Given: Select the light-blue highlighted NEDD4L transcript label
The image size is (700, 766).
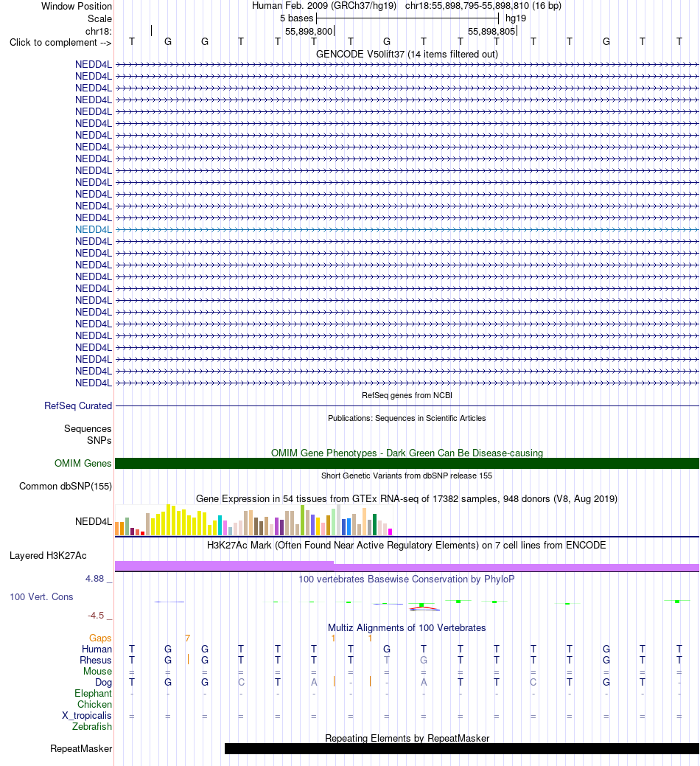Looking at the screenshot, I should [x=94, y=229].
